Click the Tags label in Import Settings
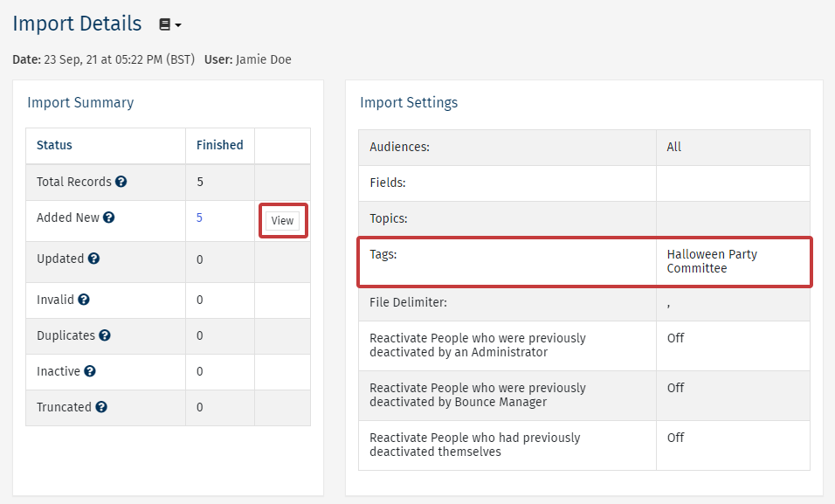Image resolution: width=835 pixels, height=504 pixels. (x=383, y=254)
